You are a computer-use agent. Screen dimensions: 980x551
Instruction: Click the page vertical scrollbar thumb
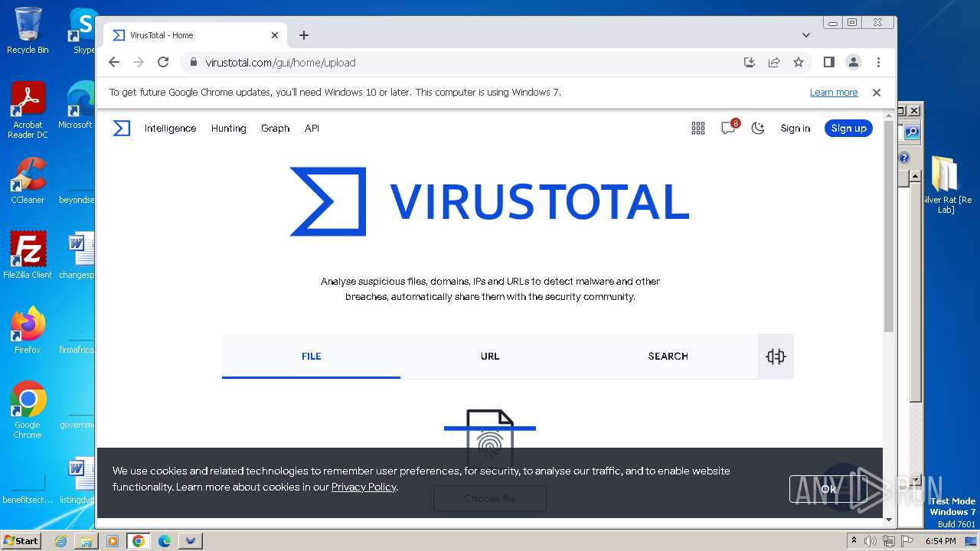pos(889,226)
